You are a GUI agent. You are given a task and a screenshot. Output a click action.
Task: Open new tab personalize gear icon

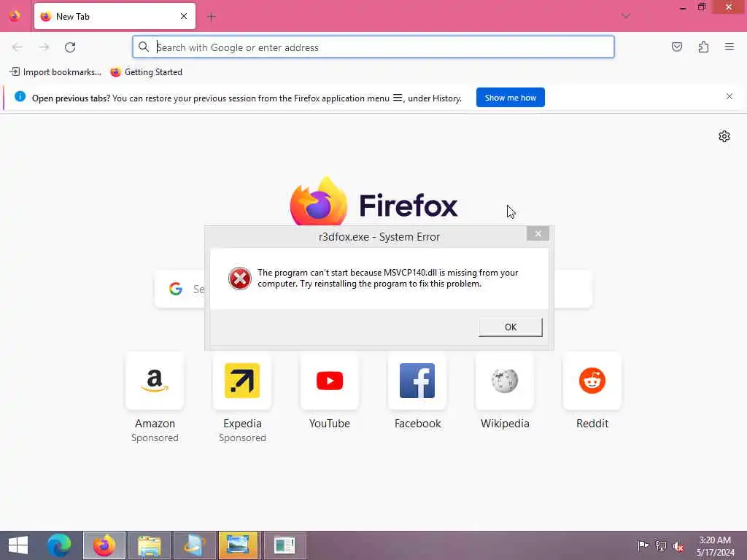724,136
